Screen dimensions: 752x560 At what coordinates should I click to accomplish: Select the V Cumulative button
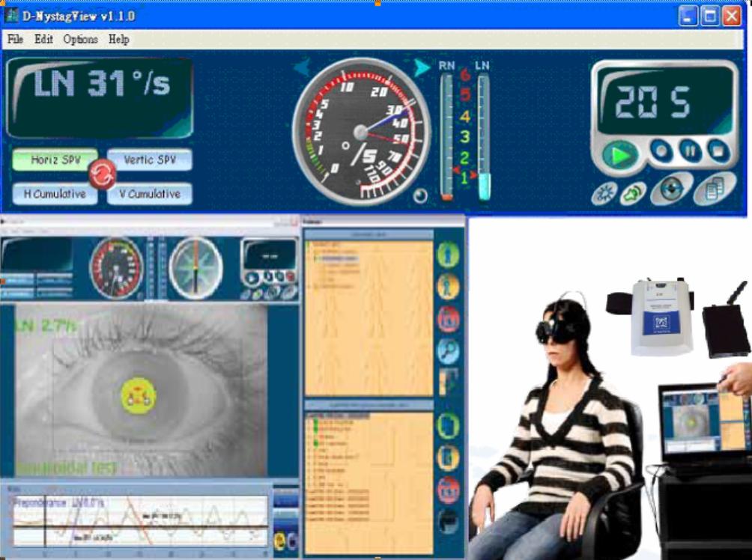pos(149,194)
